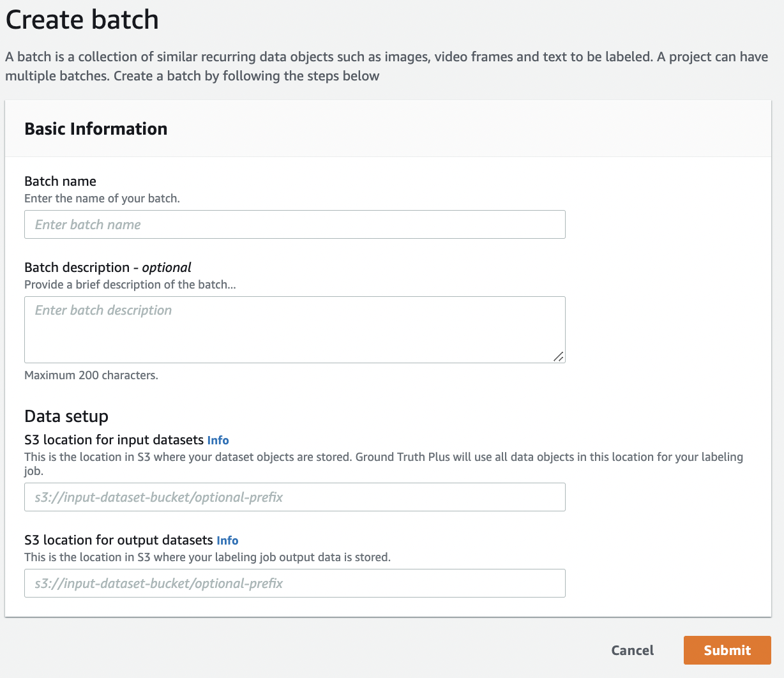The width and height of the screenshot is (784, 678).
Task: Click the "Data setup" subsection heading
Action: (66, 416)
